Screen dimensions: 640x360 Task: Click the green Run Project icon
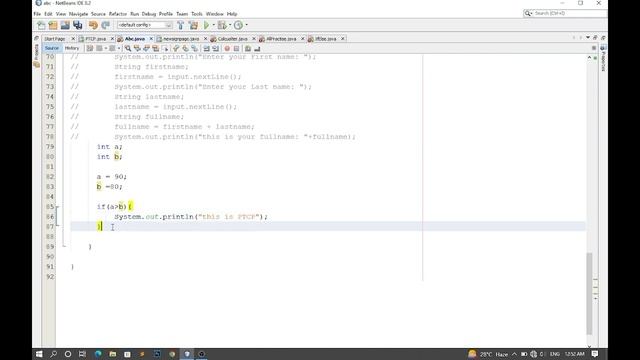pyautogui.click(x=207, y=25)
